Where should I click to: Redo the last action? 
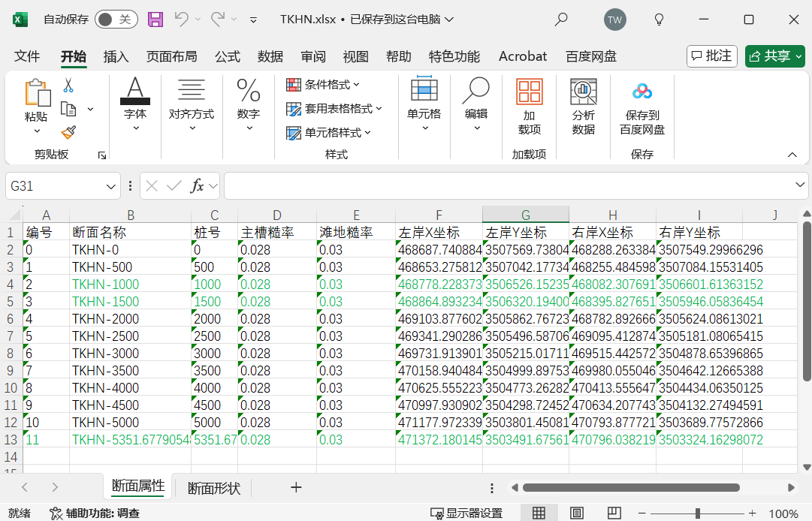pos(218,20)
